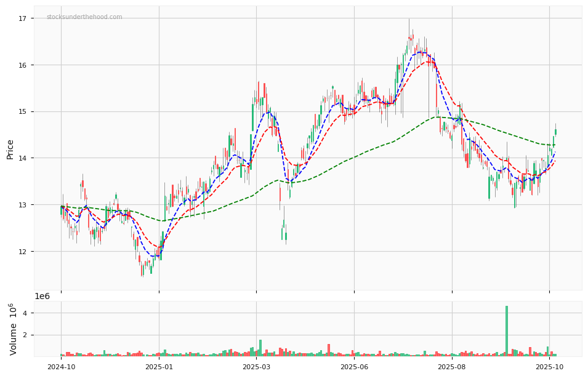The height and width of the screenshot is (376, 588).
Task: Click the 2025-08 date tick label
Action: click(x=452, y=367)
